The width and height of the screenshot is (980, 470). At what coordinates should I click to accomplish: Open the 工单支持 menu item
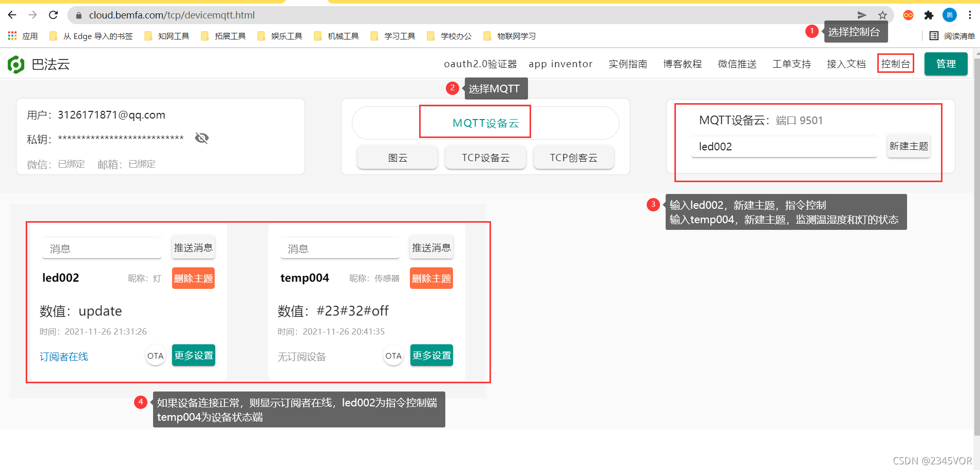tap(791, 64)
